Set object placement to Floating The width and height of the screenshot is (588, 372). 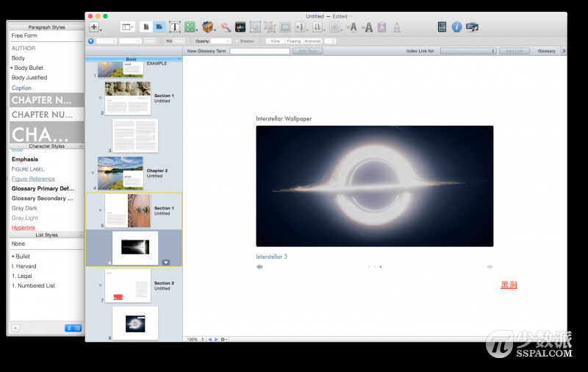[x=293, y=41]
